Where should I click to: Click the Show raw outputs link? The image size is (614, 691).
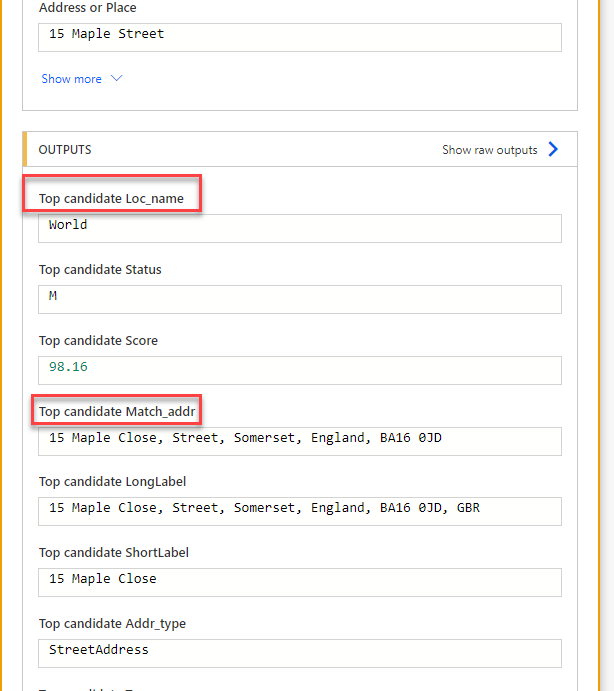490,150
